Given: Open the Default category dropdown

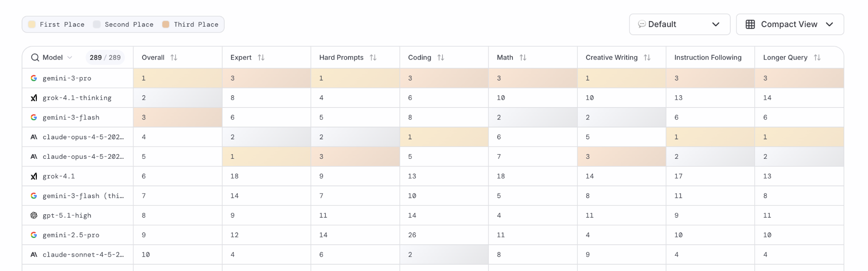Looking at the screenshot, I should [679, 25].
